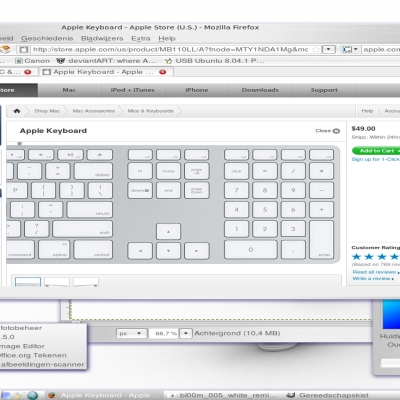Select the second keyboard thumbnail
The width and height of the screenshot is (400, 400).
pos(57,282)
